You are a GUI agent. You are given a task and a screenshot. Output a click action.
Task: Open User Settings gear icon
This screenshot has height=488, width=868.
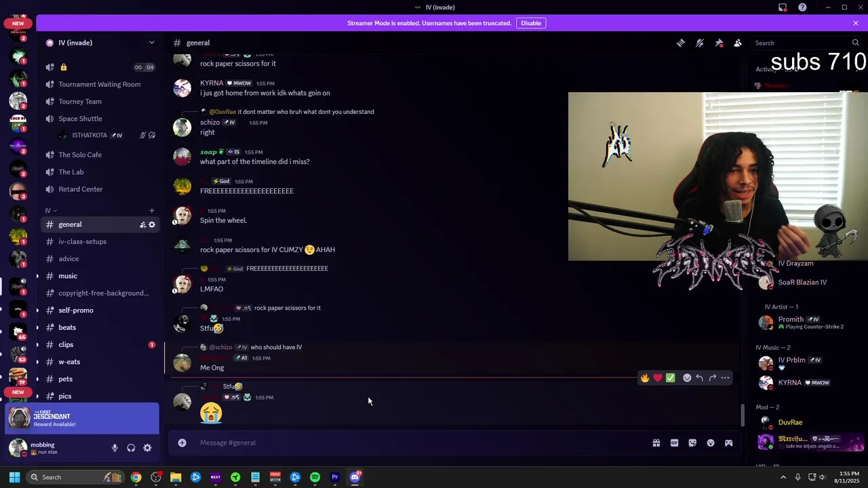[x=147, y=448]
